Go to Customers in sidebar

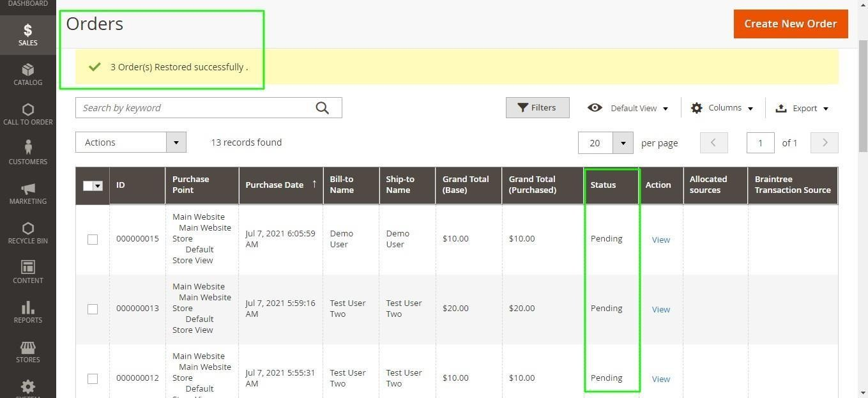tap(27, 153)
